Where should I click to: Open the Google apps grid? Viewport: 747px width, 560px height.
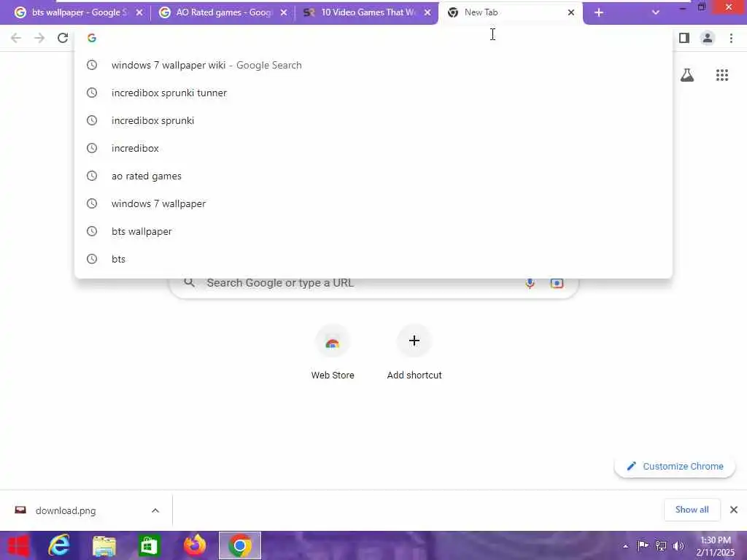[x=722, y=75]
